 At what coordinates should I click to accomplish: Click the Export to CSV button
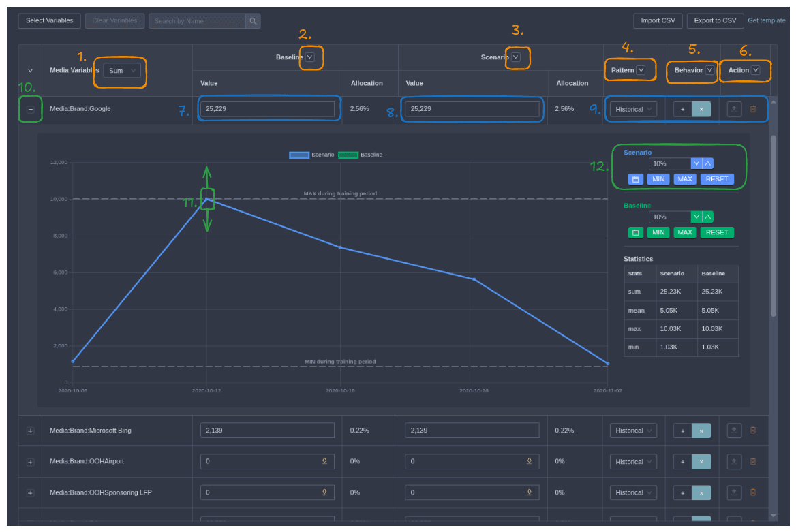point(715,20)
